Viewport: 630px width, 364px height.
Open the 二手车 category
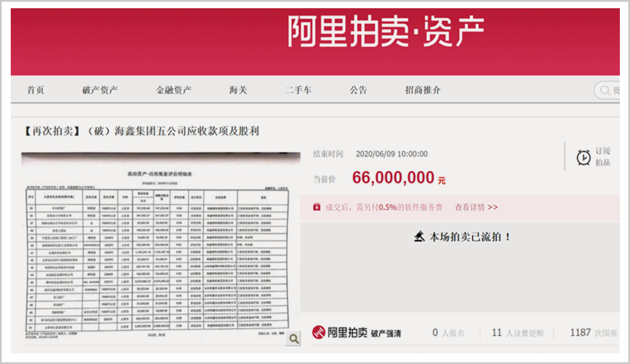pos(298,90)
